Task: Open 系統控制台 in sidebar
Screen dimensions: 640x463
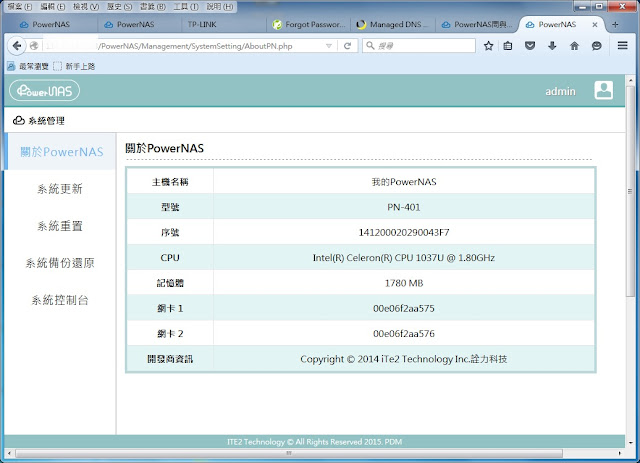Action: (x=60, y=300)
